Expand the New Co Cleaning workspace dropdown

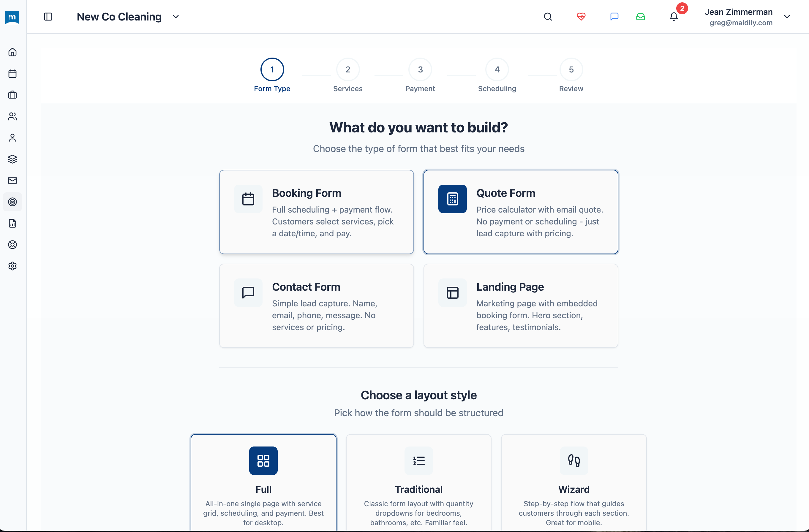coord(176,16)
